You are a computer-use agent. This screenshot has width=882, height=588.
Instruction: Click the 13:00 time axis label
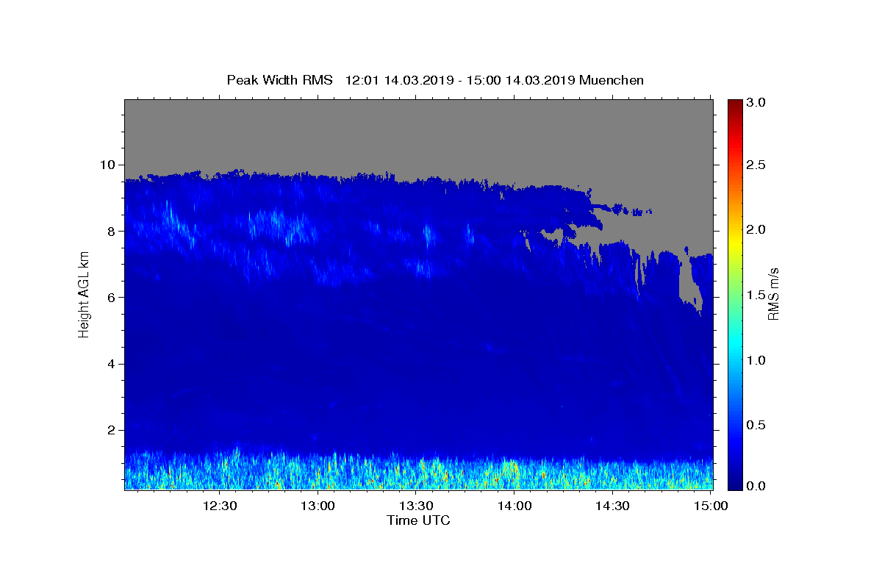coord(318,506)
